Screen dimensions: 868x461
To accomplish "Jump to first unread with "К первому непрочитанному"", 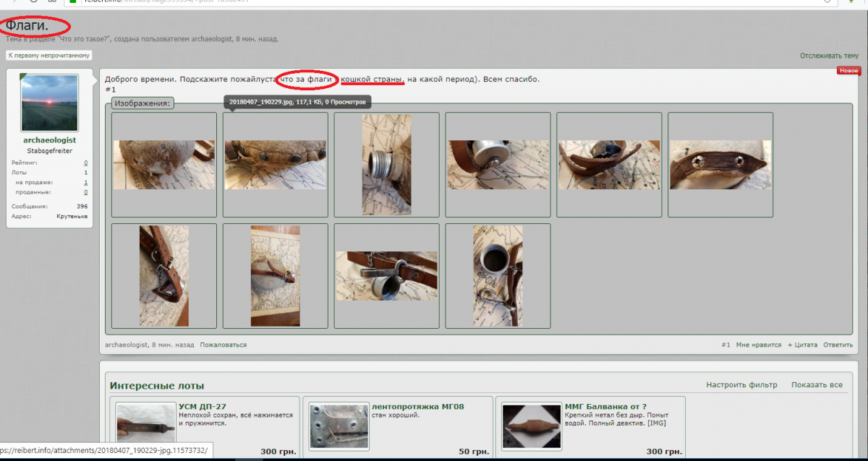I will (x=49, y=56).
